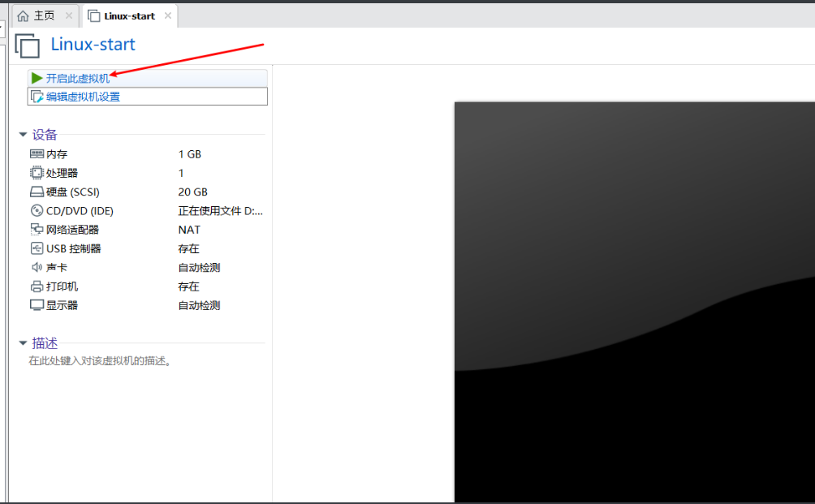Viewport: 815px width, 504px height.
Task: Select the Linux-start tab
Action: coord(130,16)
